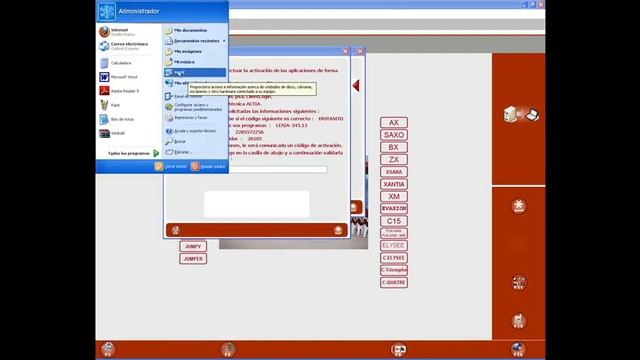The image size is (640, 360).
Task: Select the XSARA vehicle button
Action: coord(393,172)
